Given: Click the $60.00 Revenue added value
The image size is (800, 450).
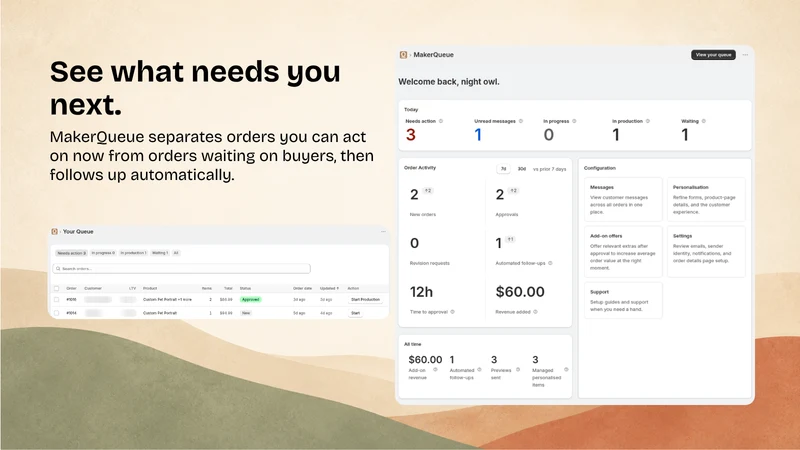Looking at the screenshot, I should [x=520, y=292].
